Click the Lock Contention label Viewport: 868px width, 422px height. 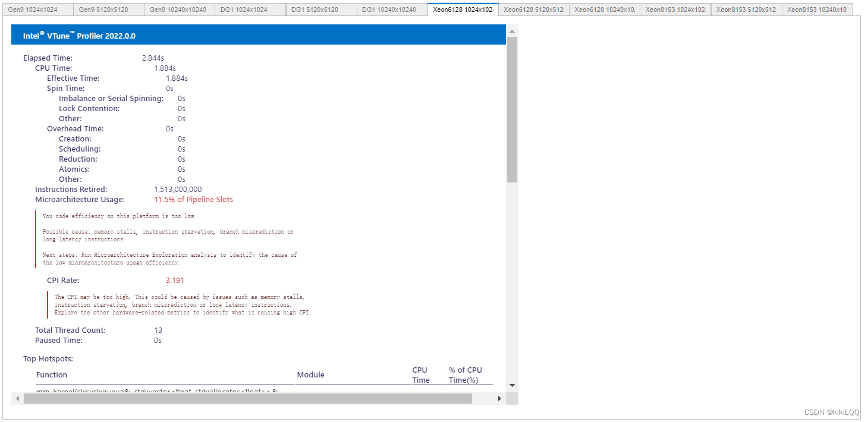[x=89, y=109]
